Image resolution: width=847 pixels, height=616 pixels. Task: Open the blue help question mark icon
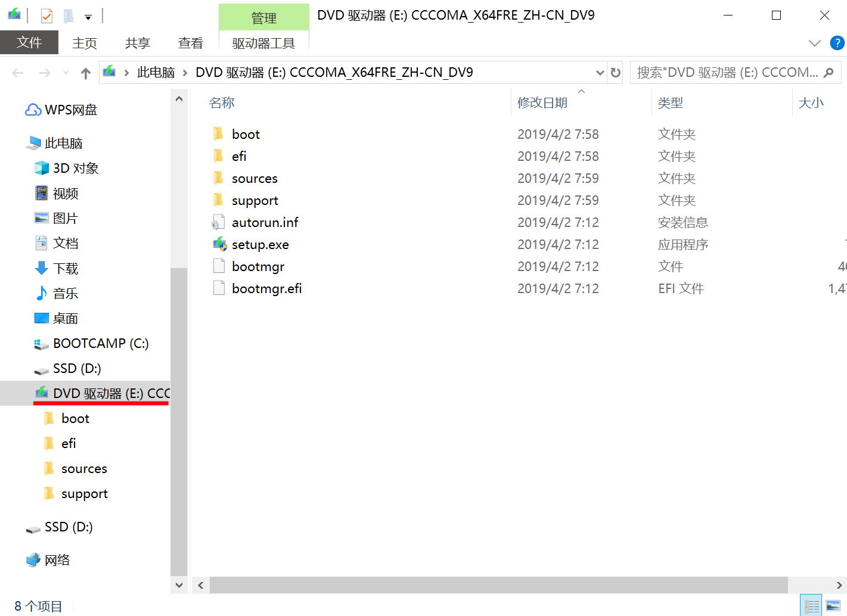click(837, 43)
